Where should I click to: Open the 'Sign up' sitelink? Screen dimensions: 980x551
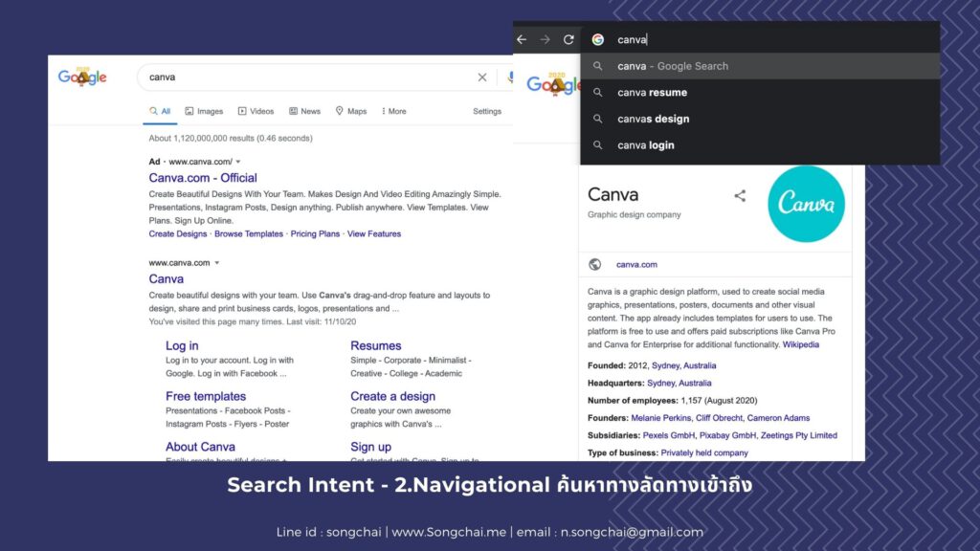pyautogui.click(x=370, y=447)
